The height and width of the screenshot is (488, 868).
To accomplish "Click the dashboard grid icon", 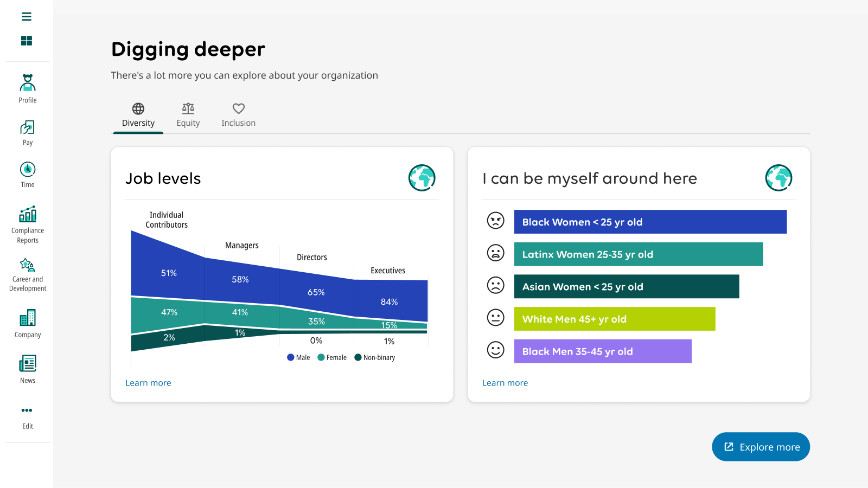I will click(x=27, y=41).
